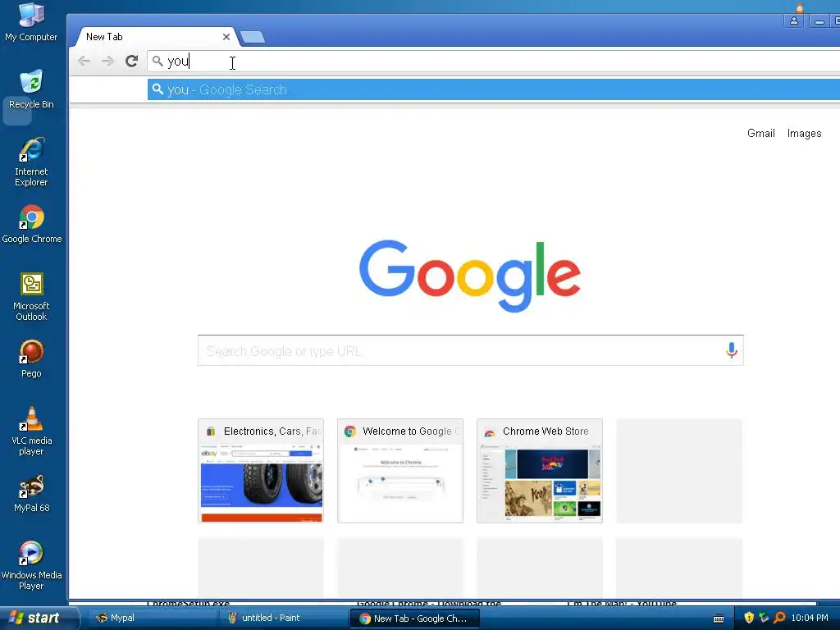Select the MyPal 68 desktop icon
The image size is (840, 630).
[32, 493]
